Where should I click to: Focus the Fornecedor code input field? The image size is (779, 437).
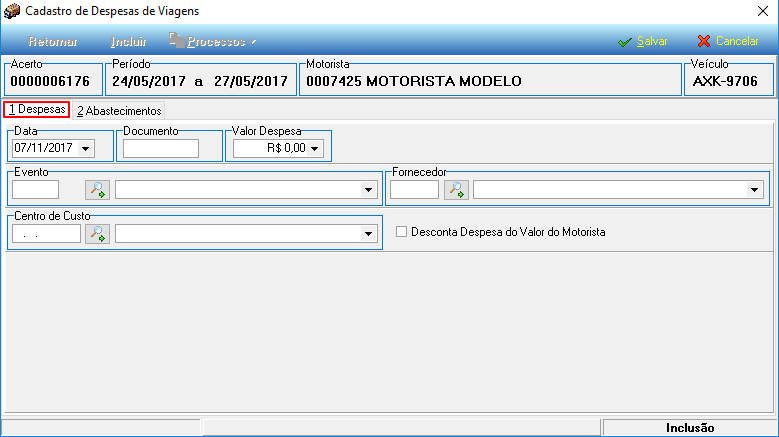pos(414,190)
